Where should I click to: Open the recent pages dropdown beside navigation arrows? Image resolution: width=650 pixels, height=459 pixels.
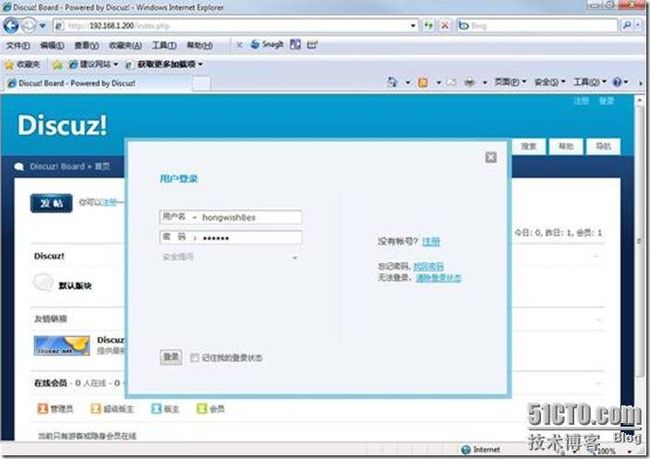pyautogui.click(x=42, y=26)
